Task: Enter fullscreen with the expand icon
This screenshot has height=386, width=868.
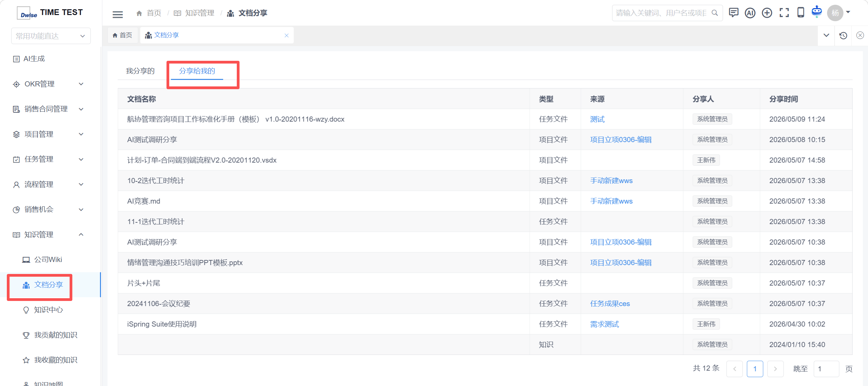Action: [x=784, y=13]
